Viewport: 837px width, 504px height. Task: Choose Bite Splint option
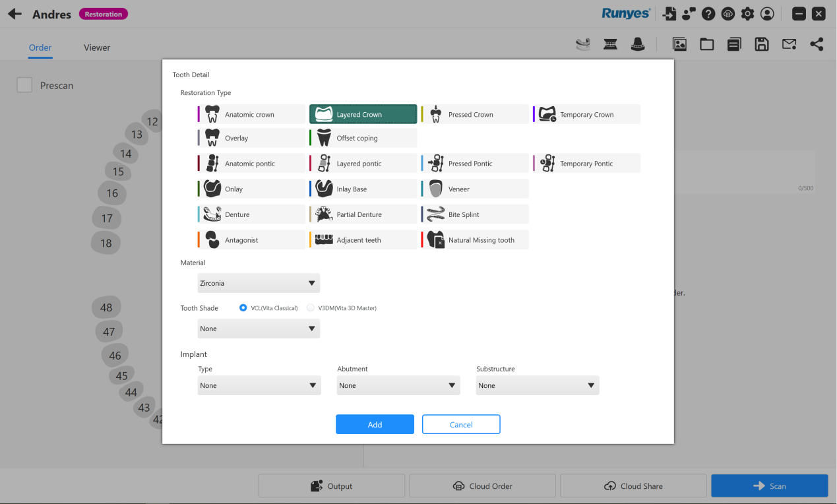(474, 214)
